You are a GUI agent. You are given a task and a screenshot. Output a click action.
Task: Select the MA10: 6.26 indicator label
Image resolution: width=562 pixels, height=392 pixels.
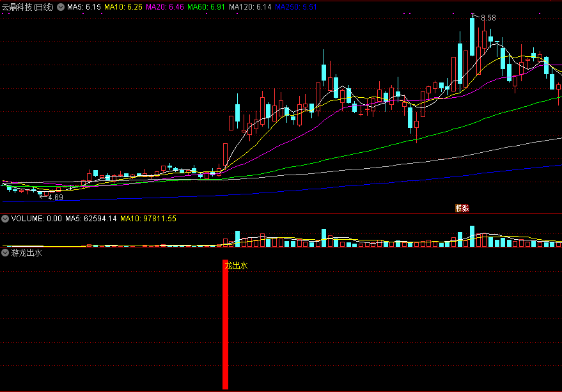(123, 7)
